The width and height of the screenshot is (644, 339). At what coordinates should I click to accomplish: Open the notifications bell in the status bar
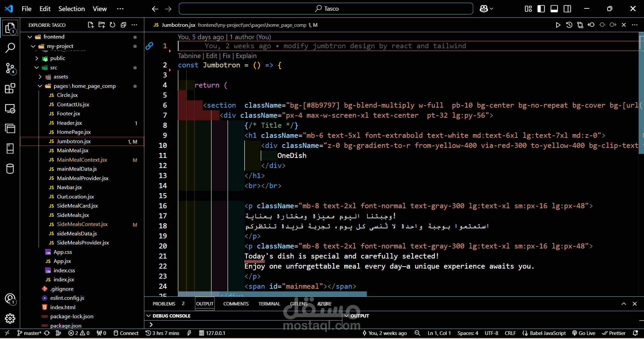635,333
